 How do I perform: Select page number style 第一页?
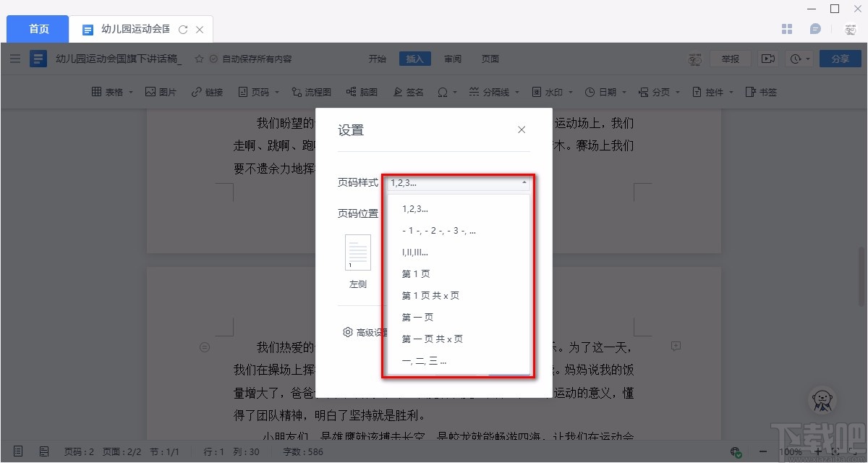point(417,317)
